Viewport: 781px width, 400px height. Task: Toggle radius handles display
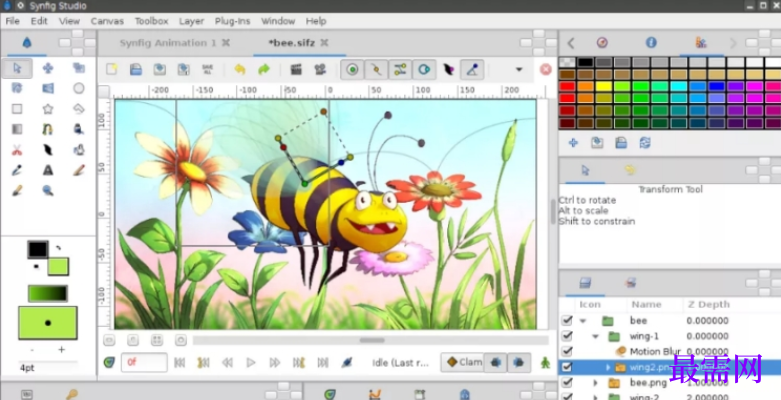424,69
